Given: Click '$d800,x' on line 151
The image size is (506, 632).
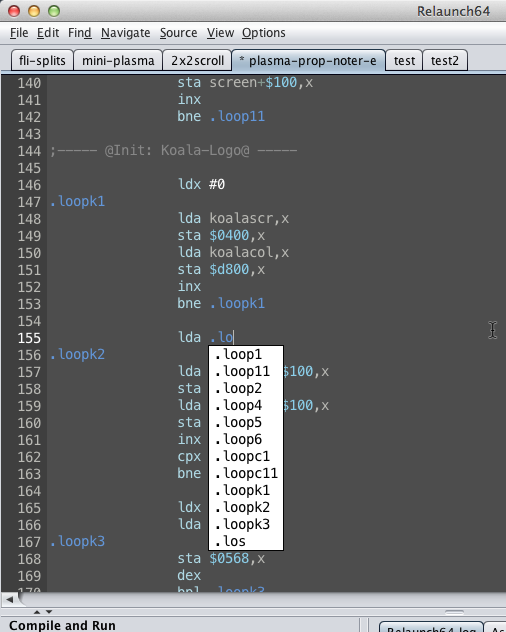Looking at the screenshot, I should pos(237,269).
